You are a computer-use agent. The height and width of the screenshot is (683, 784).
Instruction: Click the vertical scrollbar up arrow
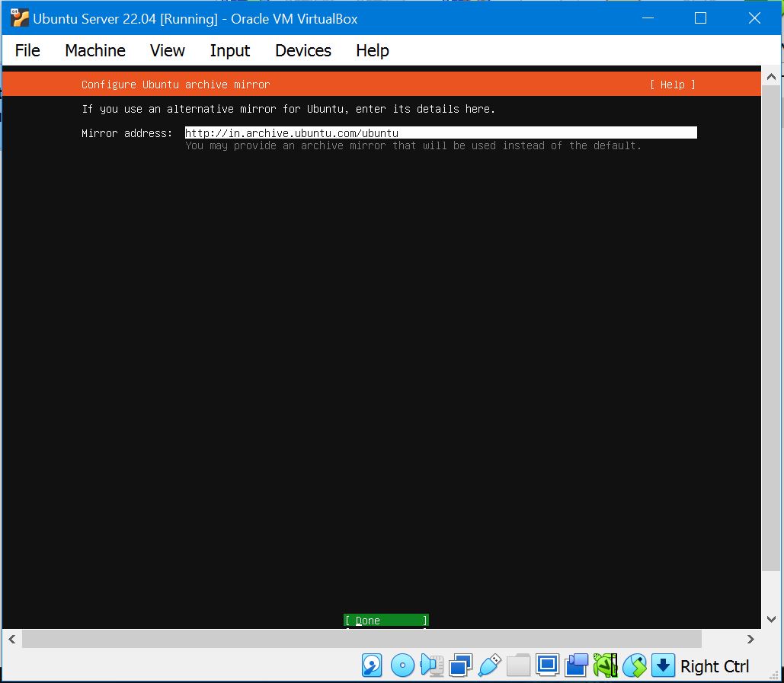point(771,76)
